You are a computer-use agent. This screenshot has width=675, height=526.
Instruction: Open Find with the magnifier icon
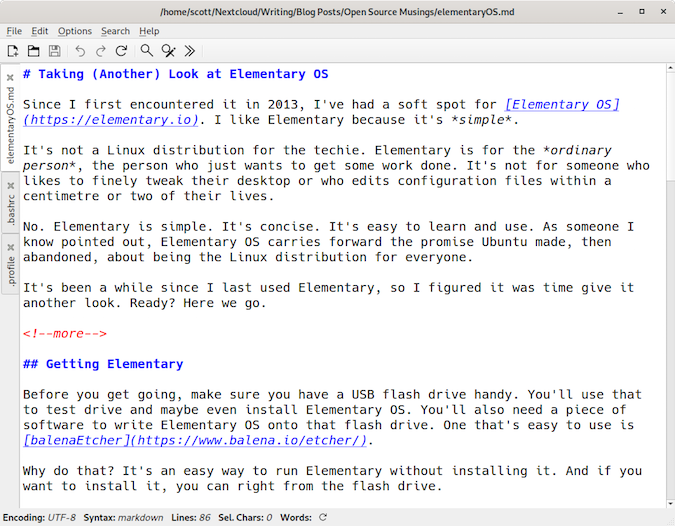click(x=147, y=51)
